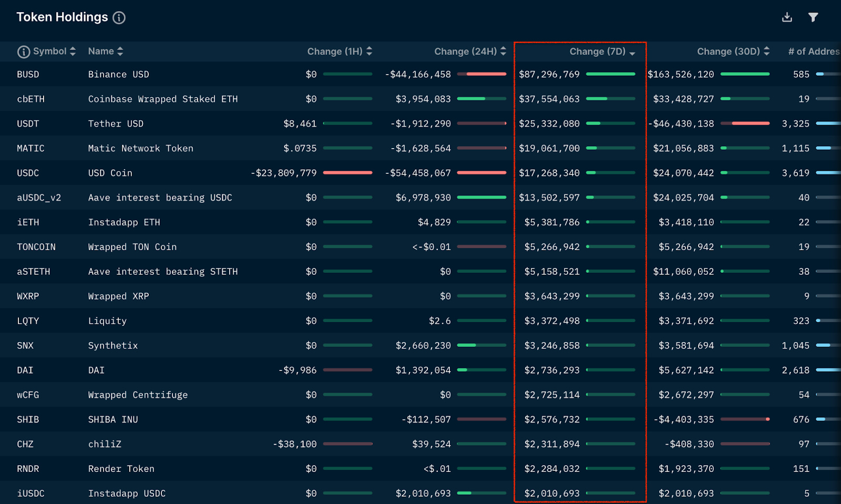Click BUSD 30D change $163,526,120
The height and width of the screenshot is (504, 841).
pos(681,74)
